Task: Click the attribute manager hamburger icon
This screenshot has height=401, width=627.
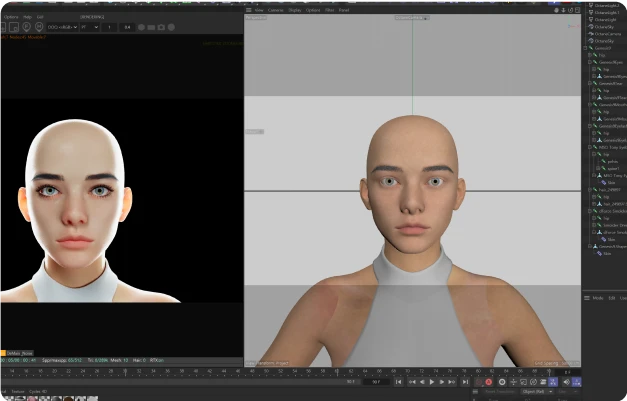Action: point(587,298)
